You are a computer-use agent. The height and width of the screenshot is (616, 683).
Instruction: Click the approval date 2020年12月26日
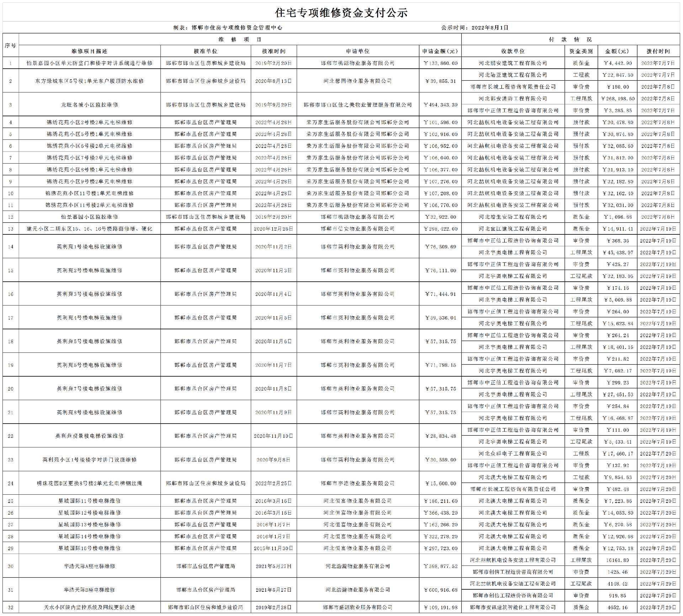tap(274, 229)
